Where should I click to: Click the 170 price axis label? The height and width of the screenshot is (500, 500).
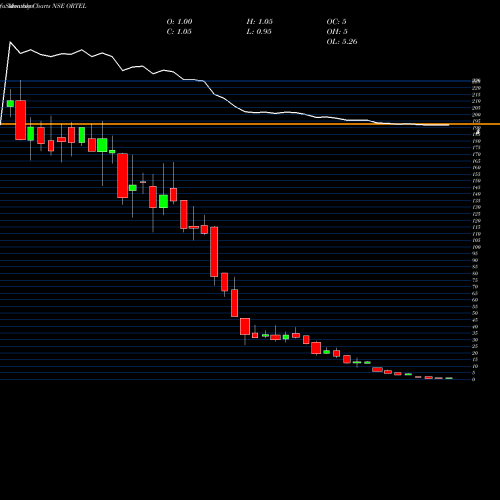(x=476, y=154)
